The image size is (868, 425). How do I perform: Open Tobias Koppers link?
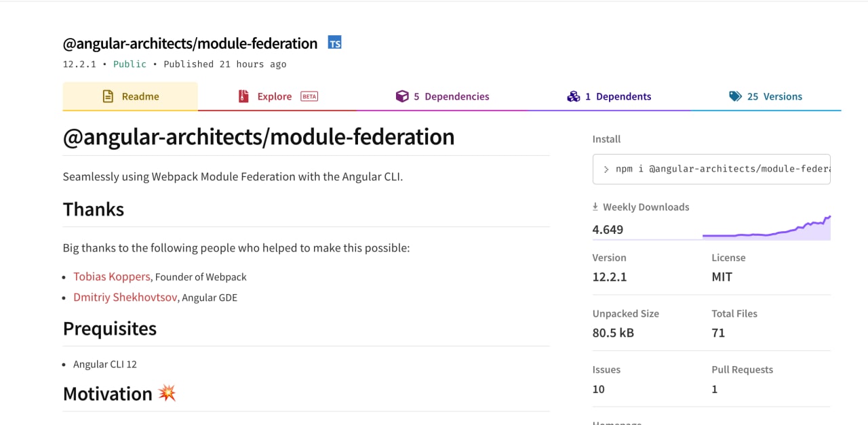[112, 277]
